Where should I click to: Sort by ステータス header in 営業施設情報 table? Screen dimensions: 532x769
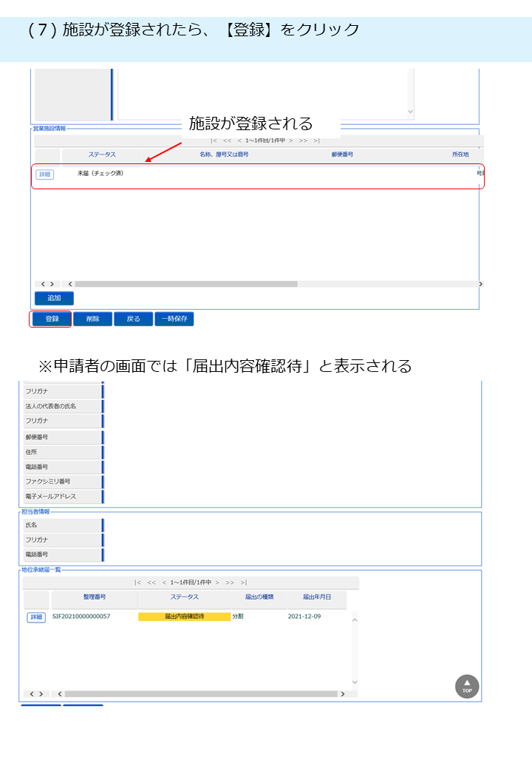coord(102,155)
